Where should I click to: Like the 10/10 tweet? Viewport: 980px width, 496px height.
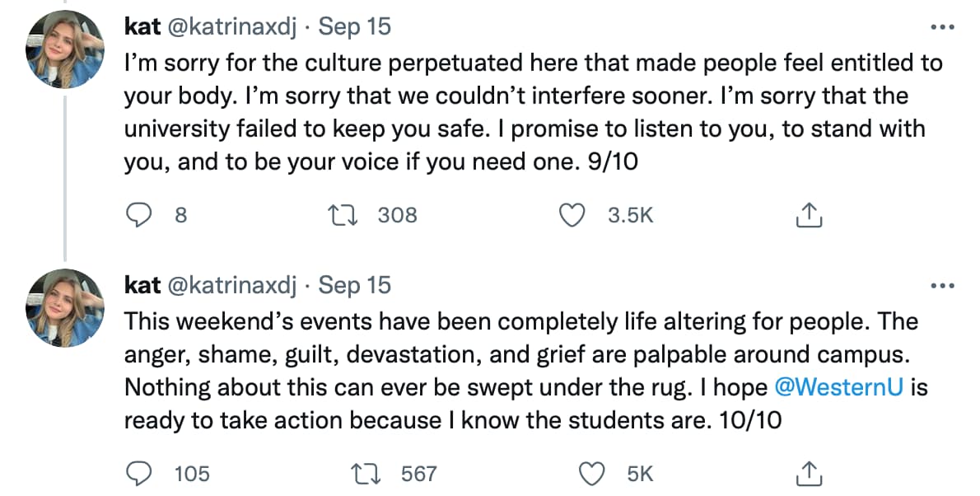click(x=592, y=474)
